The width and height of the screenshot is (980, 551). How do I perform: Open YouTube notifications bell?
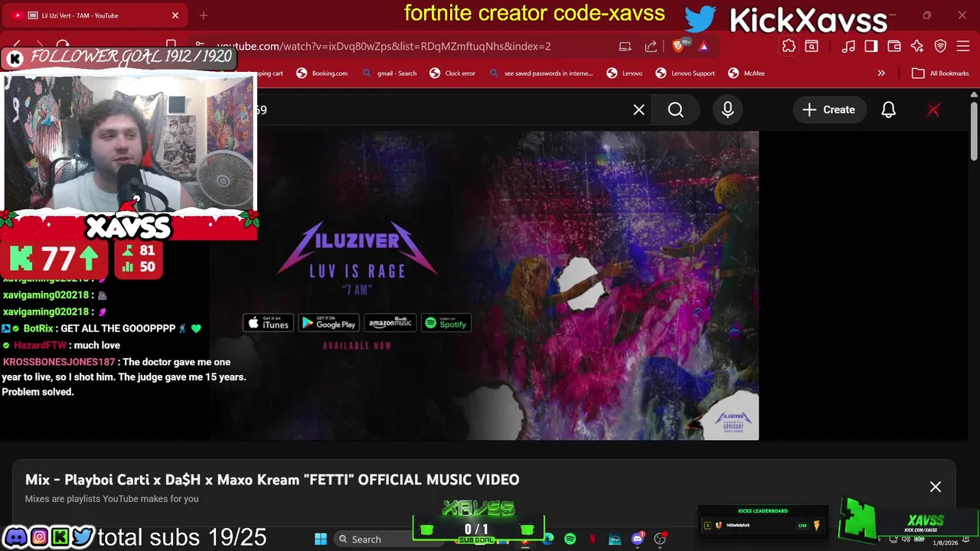click(x=888, y=110)
